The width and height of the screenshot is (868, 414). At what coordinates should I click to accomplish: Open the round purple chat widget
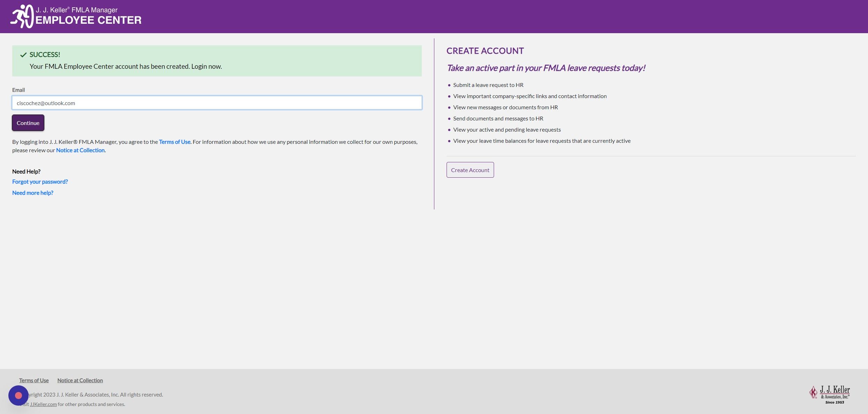pos(19,395)
